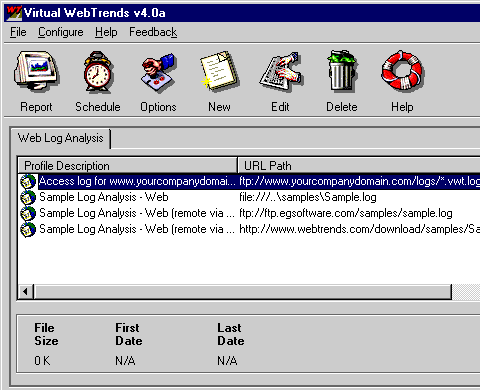Click the Schedule label in the toolbar
This screenshot has width=480, height=390.
pos(98,107)
